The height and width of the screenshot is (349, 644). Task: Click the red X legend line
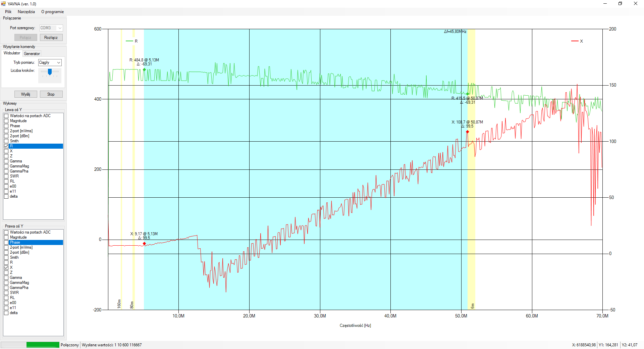575,41
